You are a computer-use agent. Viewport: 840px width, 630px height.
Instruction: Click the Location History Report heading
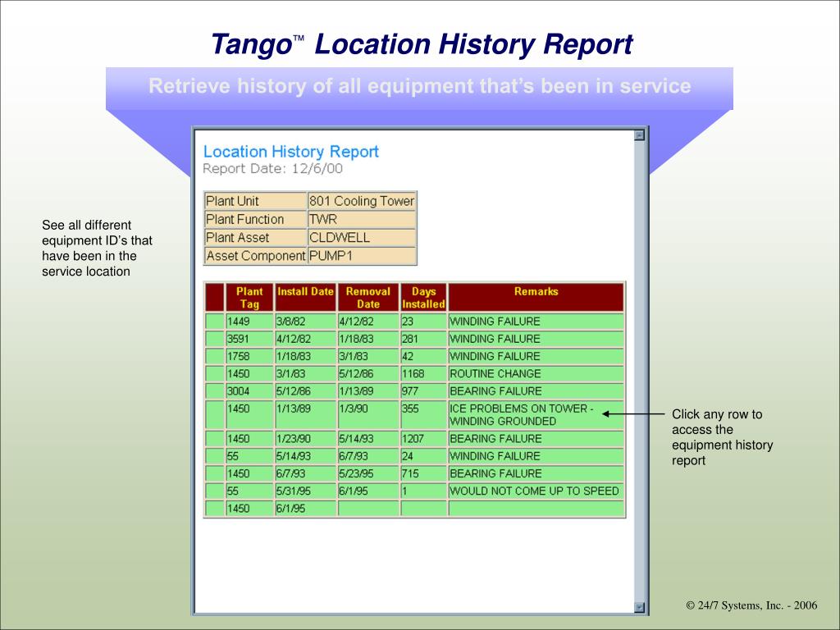(291, 152)
